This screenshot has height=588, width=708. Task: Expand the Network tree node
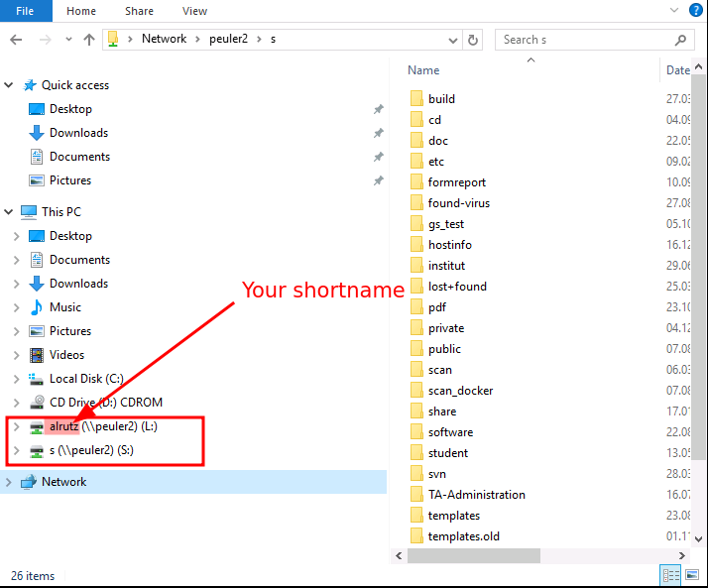pyautogui.click(x=9, y=482)
